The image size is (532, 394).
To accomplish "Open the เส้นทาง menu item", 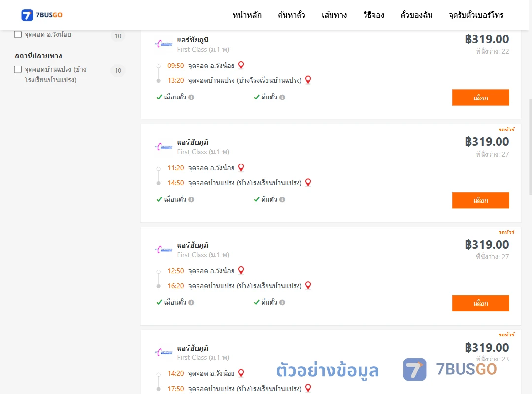I will click(334, 15).
